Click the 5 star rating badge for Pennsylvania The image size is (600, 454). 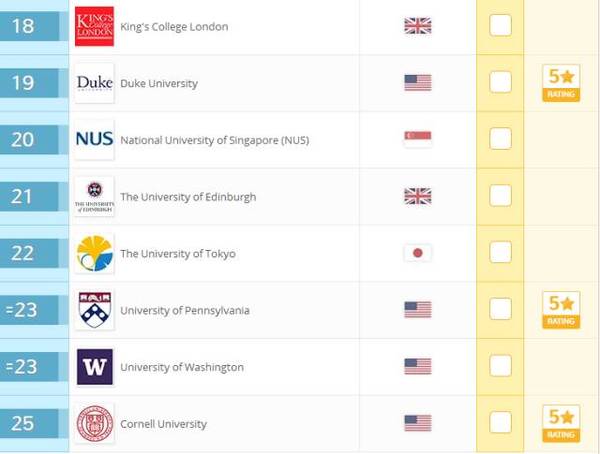click(561, 310)
